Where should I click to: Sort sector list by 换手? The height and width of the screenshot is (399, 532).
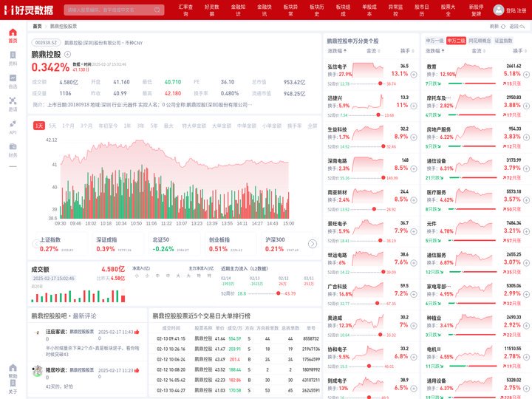(519, 51)
